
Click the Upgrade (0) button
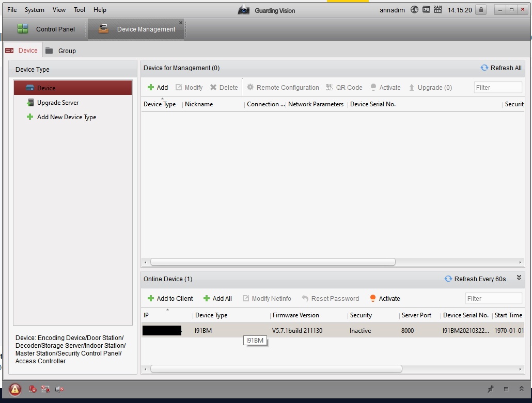click(430, 87)
